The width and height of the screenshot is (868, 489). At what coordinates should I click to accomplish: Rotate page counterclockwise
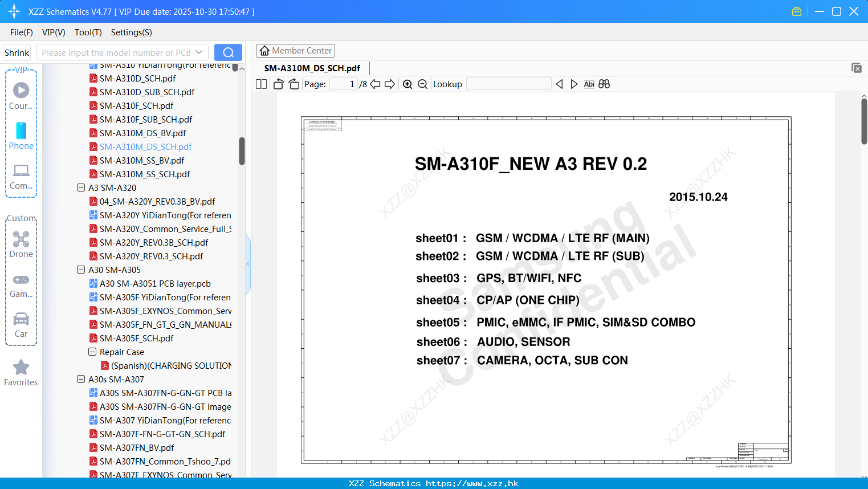coord(278,84)
